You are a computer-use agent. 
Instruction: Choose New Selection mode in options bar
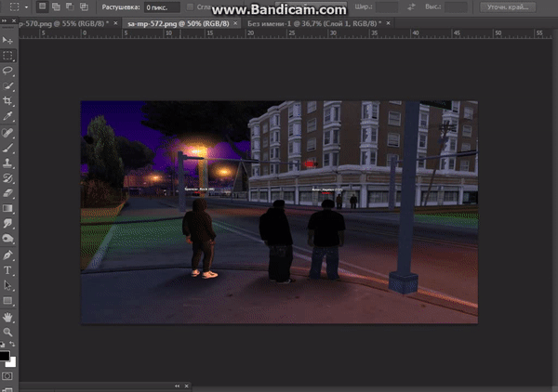pos(42,7)
